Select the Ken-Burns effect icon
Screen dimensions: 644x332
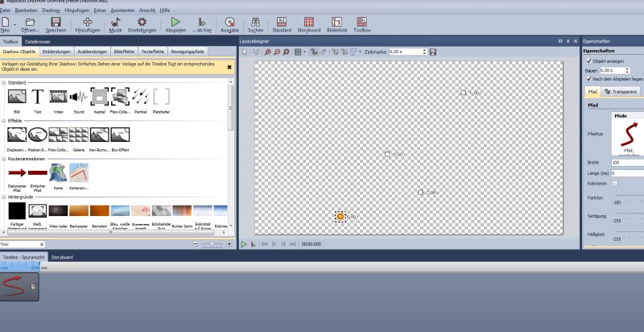click(x=99, y=135)
